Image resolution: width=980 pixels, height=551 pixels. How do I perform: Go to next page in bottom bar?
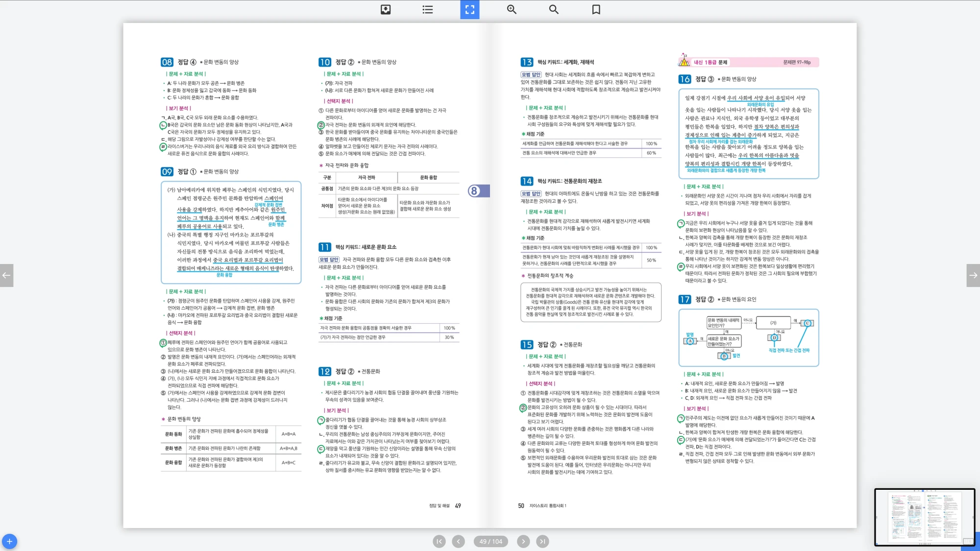click(523, 541)
